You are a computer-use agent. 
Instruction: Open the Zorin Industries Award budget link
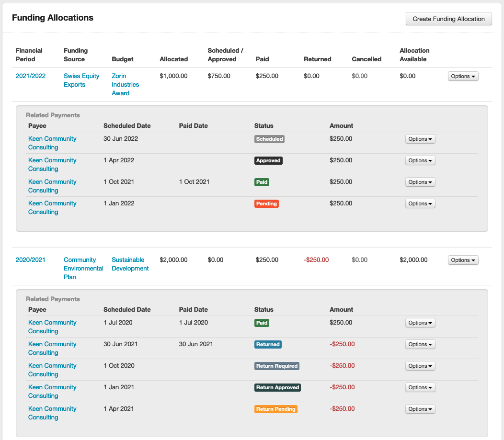125,84
